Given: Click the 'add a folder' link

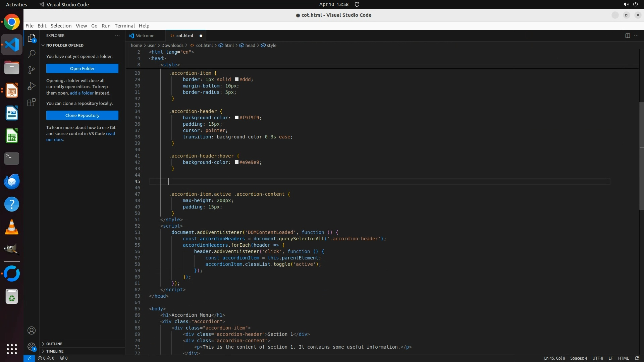Looking at the screenshot, I should pos(82,93).
